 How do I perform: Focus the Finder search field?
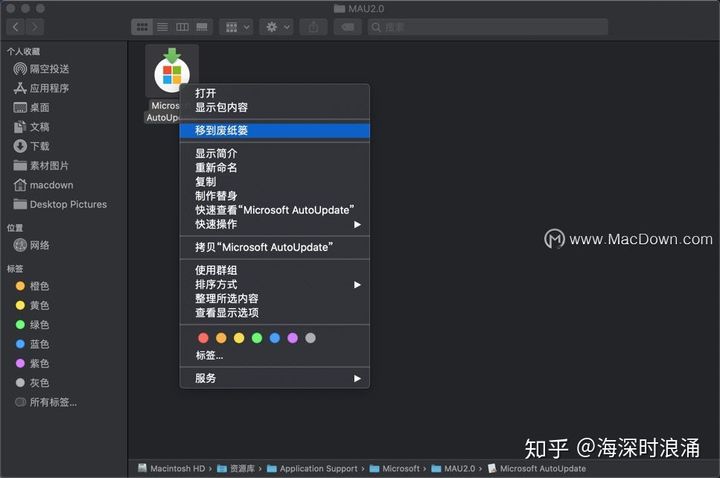click(488, 27)
